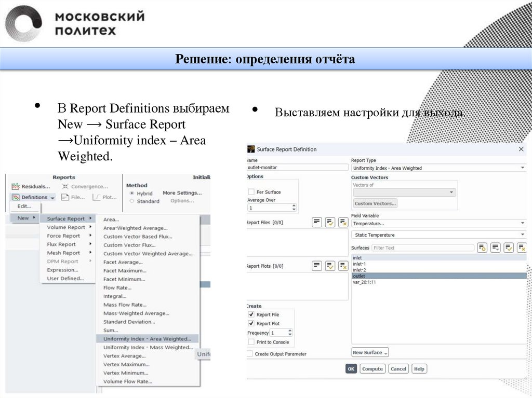Click the Definitions report icon
This screenshot has height=398, width=532.
click(x=16, y=197)
